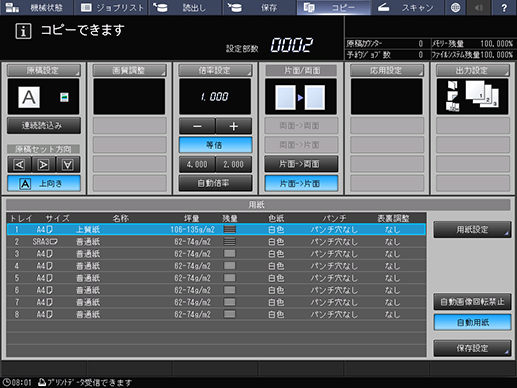Screen dimensions: 517x388
Task: Click the 1.000 zoom ratio display
Action: pyautogui.click(x=215, y=97)
